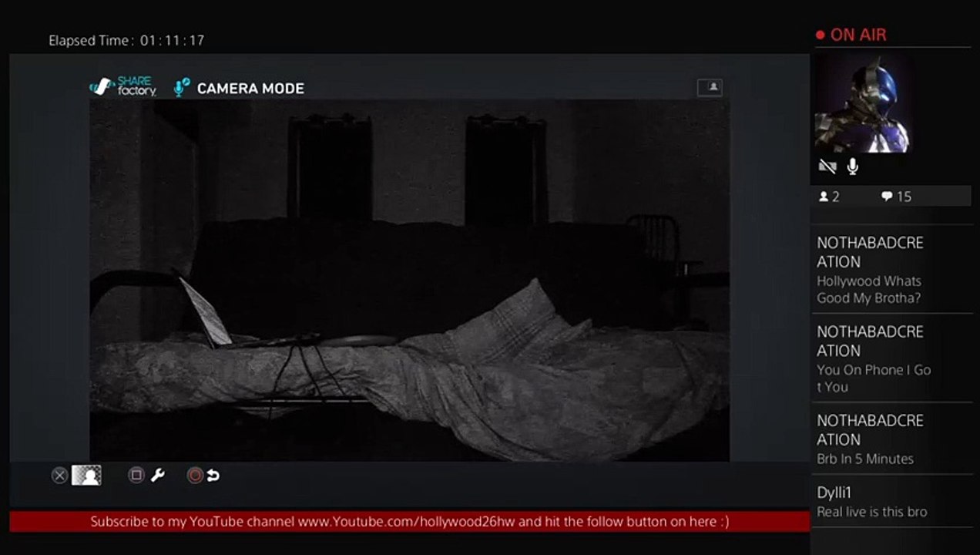Click the X button prompt icon

click(59, 476)
